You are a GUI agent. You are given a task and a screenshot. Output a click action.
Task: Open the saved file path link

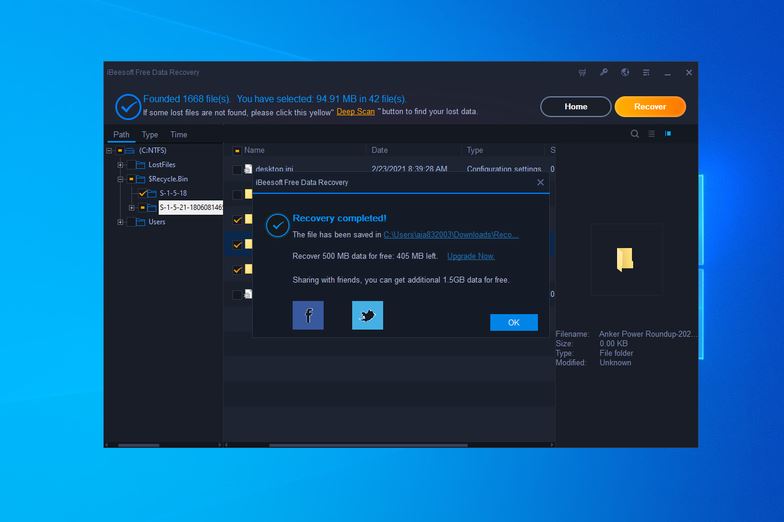click(x=451, y=234)
